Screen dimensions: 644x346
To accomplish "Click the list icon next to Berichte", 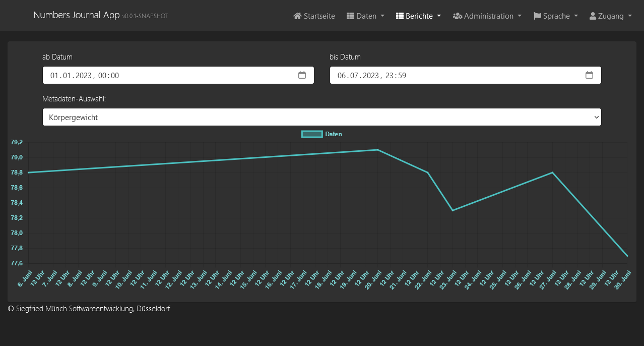I will (400, 16).
